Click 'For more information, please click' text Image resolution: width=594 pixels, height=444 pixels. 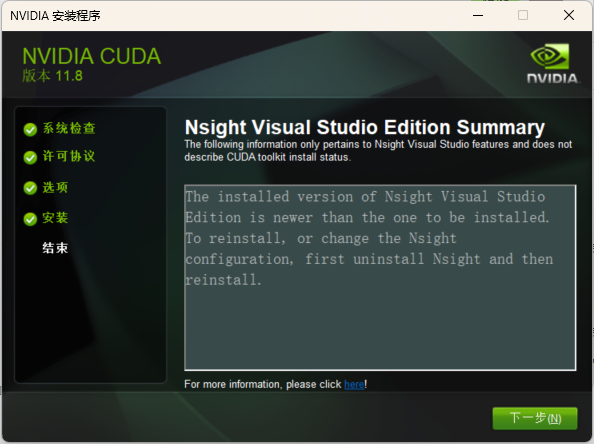point(263,384)
